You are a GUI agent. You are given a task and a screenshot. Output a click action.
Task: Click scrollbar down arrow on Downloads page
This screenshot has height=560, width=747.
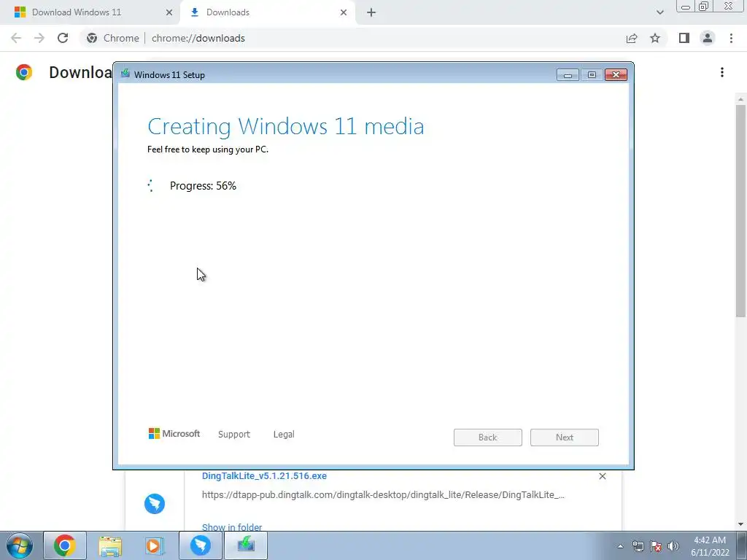click(x=740, y=524)
